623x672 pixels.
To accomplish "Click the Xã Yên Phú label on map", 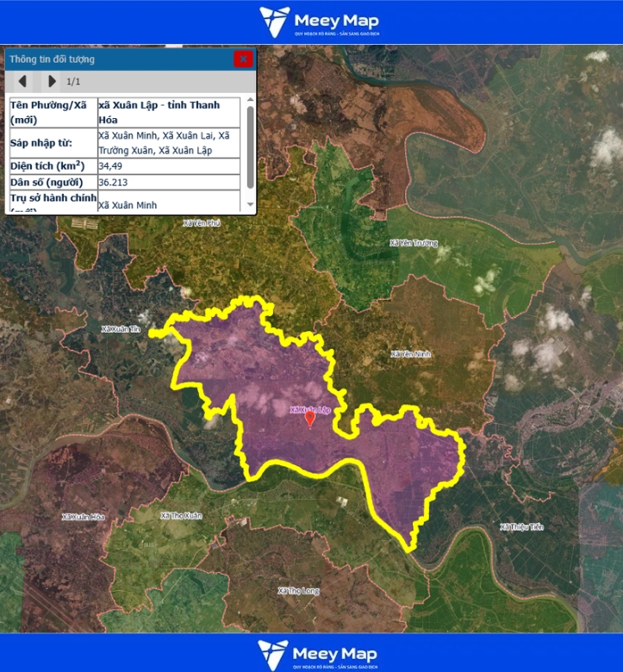I will point(202,223).
